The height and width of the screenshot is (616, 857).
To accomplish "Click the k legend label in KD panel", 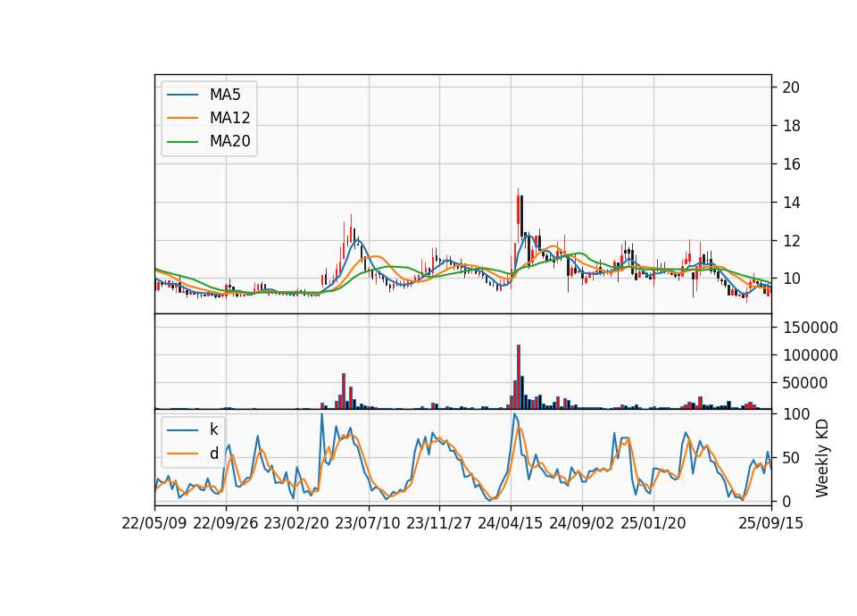I will pos(213,429).
